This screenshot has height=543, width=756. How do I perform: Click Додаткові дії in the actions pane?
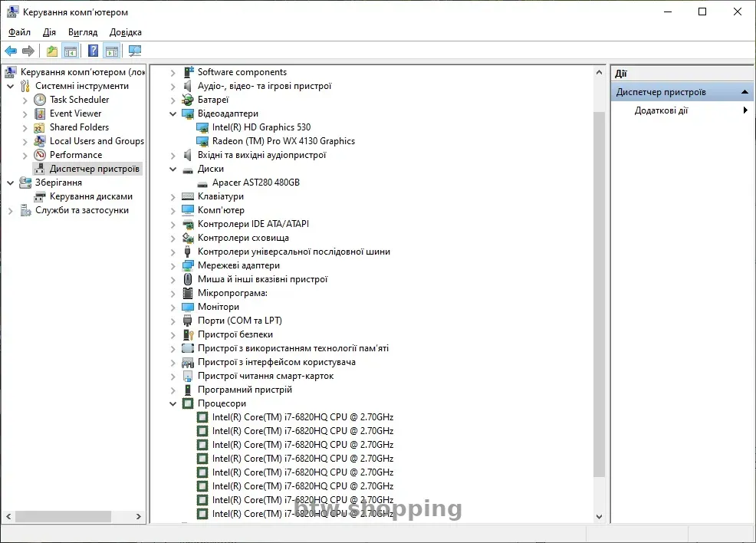tap(661, 110)
